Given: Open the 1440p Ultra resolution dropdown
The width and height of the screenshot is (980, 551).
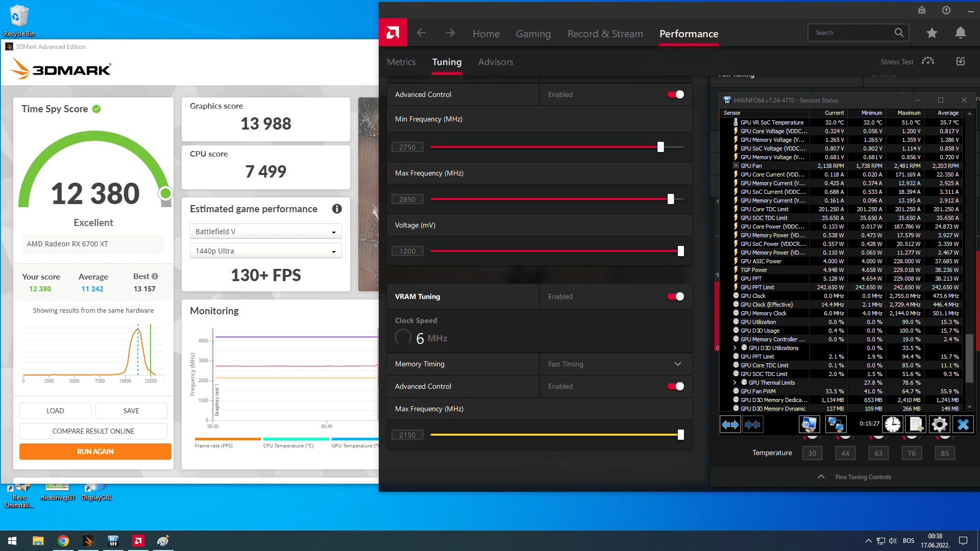Looking at the screenshot, I should pyautogui.click(x=265, y=251).
